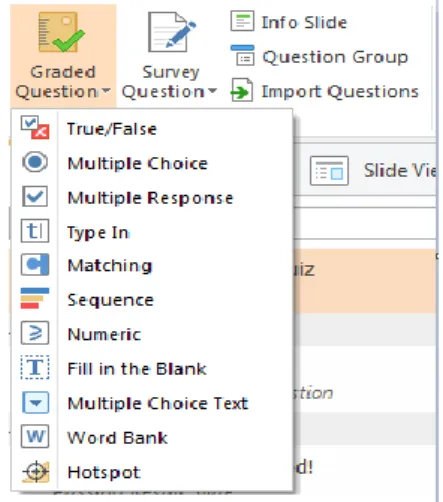Select the Multiple Choice Text dropdown icon

pyautogui.click(x=35, y=402)
